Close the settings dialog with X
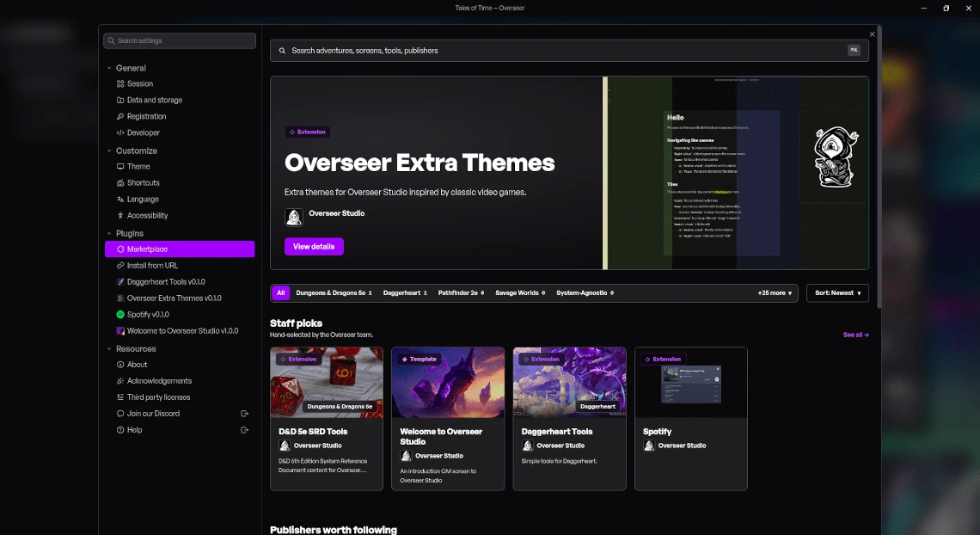The height and width of the screenshot is (535, 980). click(872, 34)
